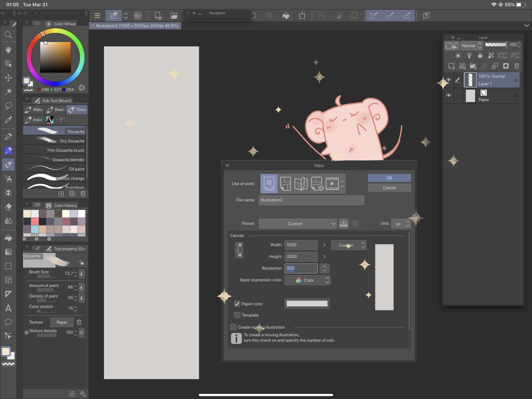Click delete layer trash icon in Layer panel

[x=517, y=66]
